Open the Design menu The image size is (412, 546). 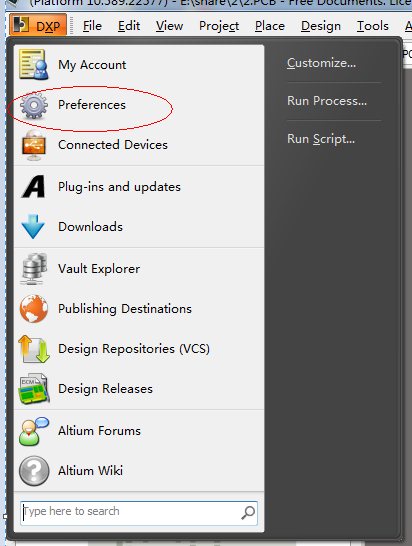(321, 26)
